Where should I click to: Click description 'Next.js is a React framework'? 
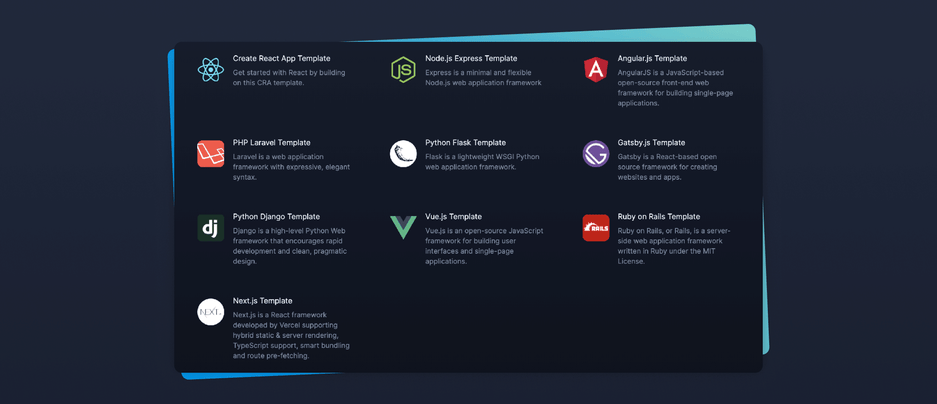click(280, 316)
